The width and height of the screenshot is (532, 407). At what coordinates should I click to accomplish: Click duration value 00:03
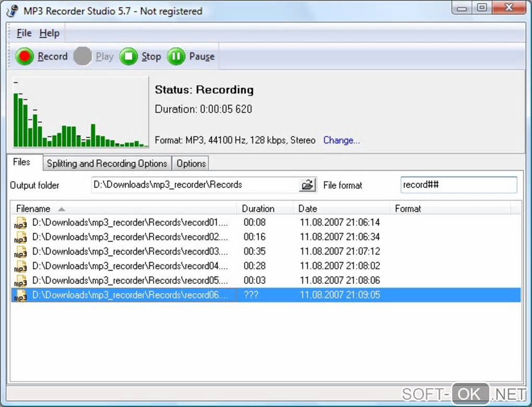[x=255, y=281]
